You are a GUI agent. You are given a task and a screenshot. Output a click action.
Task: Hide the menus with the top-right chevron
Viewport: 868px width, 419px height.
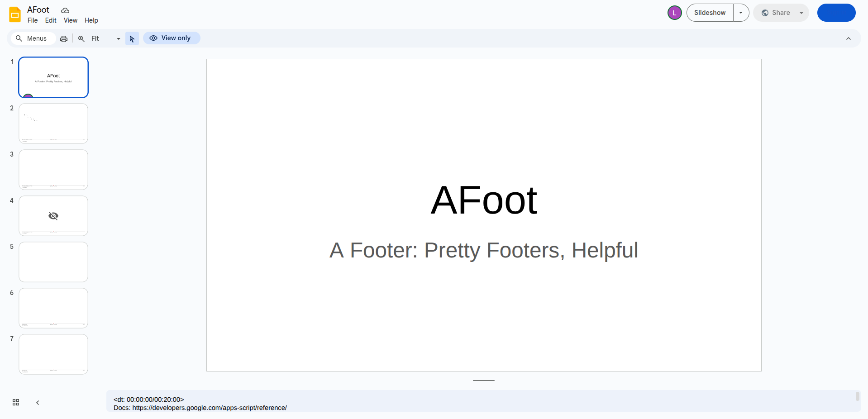point(848,38)
